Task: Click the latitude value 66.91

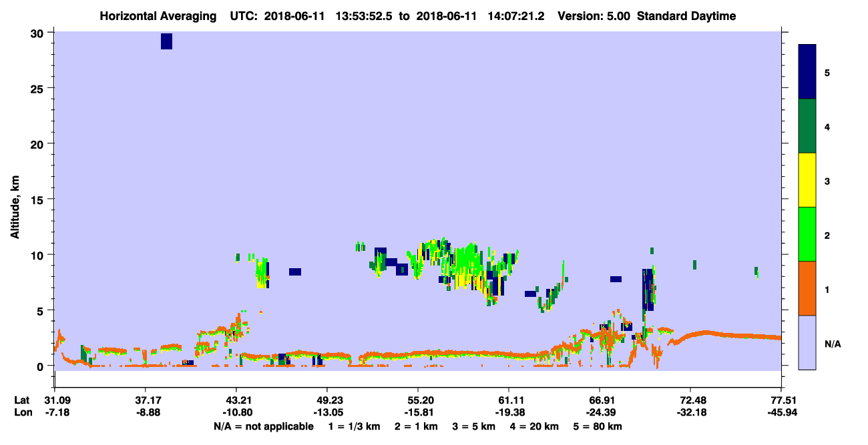Action: [600, 400]
